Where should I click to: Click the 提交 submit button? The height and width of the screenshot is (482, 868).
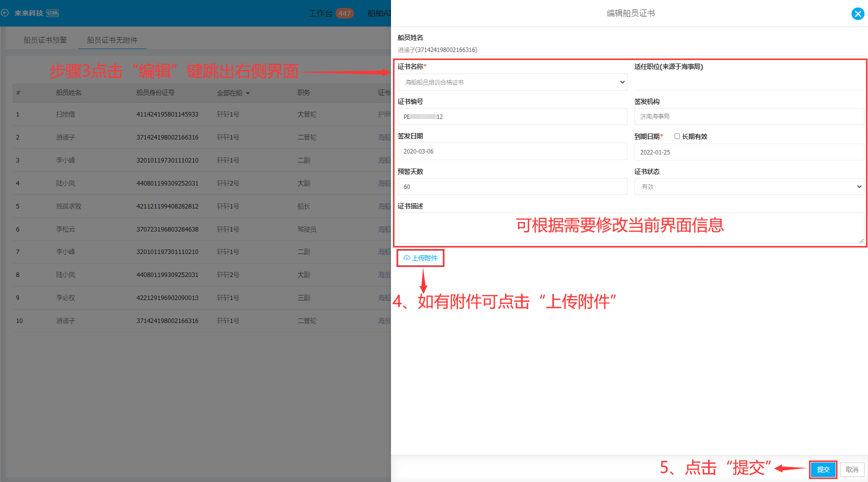[x=823, y=469]
